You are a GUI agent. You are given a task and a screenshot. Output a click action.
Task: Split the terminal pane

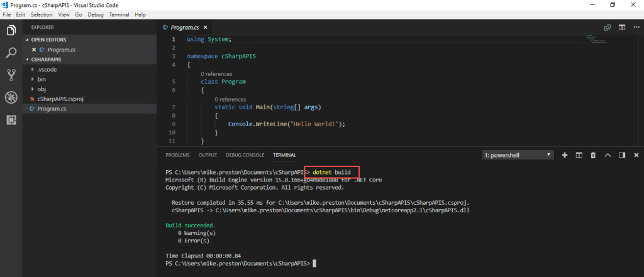(x=579, y=155)
